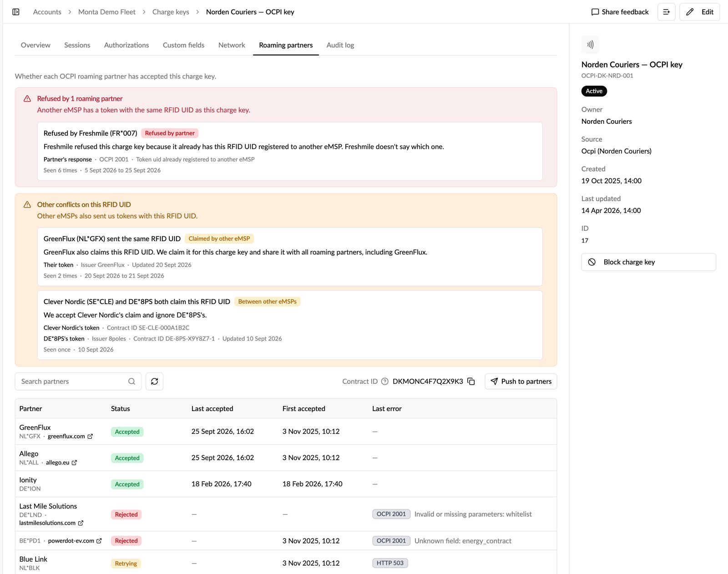The image size is (728, 574).
Task: Toggle the sidebar panel icon
Action: point(16,12)
